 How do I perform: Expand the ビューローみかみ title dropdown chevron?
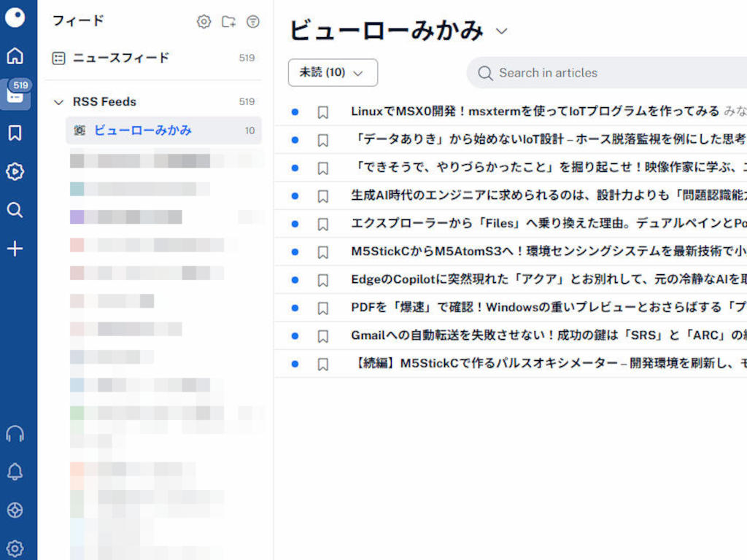coord(501,31)
